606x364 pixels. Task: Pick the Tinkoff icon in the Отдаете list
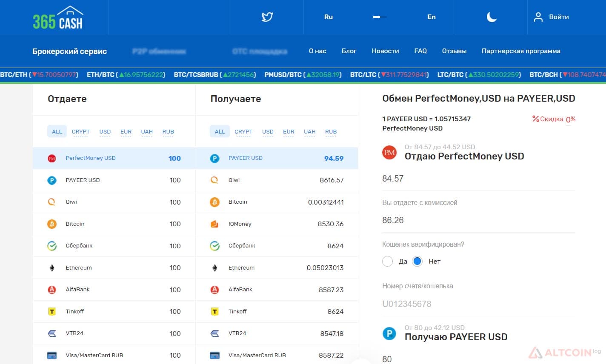coord(52,312)
